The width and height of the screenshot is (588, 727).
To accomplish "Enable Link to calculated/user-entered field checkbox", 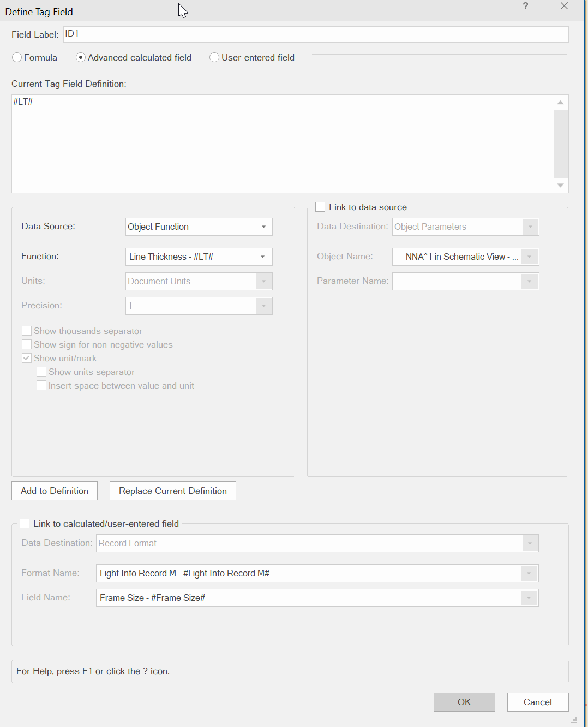I will pyautogui.click(x=25, y=524).
